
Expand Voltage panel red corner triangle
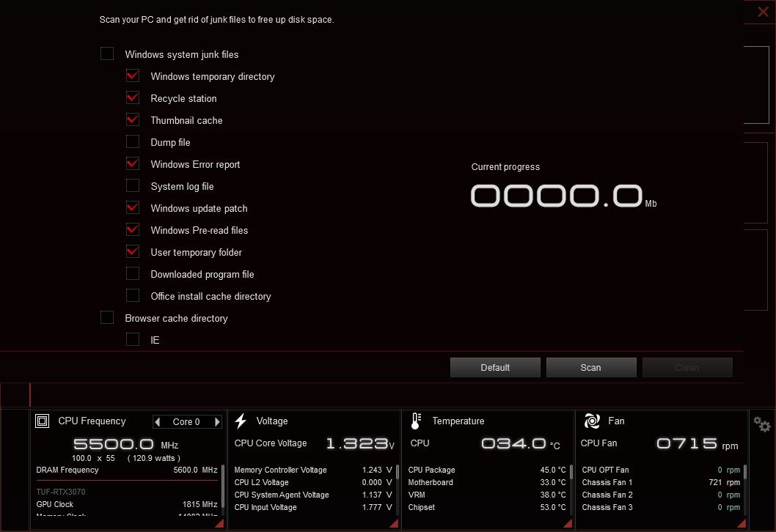pyautogui.click(x=394, y=523)
